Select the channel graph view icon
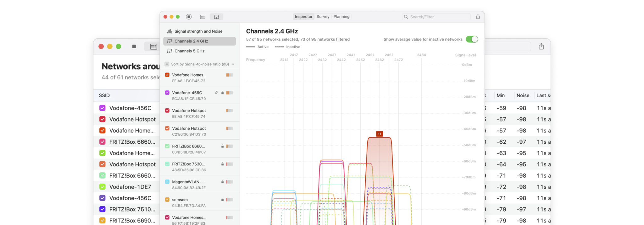Image resolution: width=644 pixels, height=225 pixels. [216, 17]
